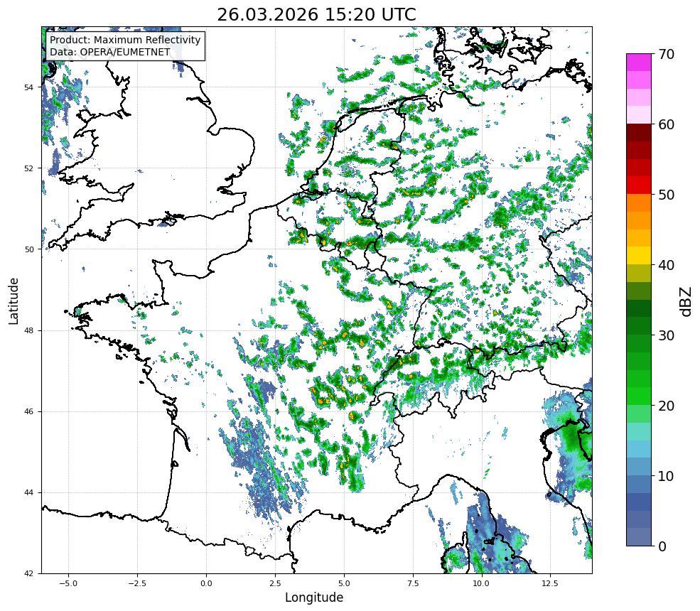Click the orange colorbar segment below 50
Image resolution: width=700 pixels, height=611 pixels.
(639, 203)
